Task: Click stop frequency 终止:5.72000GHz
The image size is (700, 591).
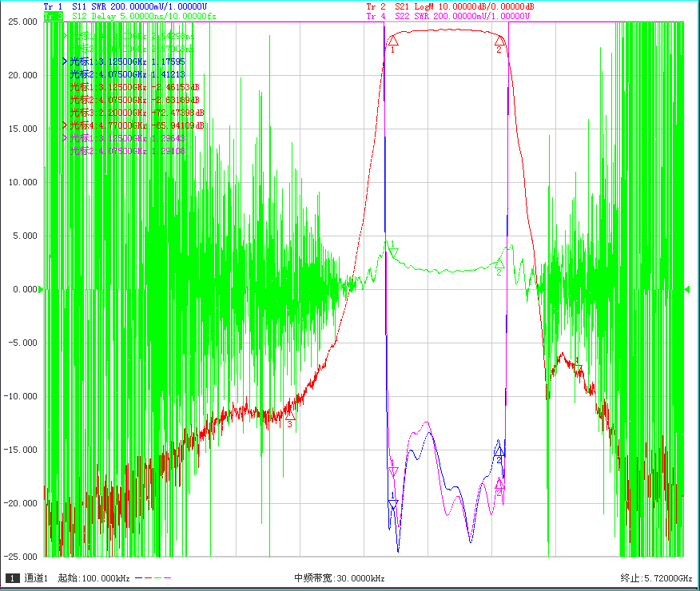Action: [656, 578]
